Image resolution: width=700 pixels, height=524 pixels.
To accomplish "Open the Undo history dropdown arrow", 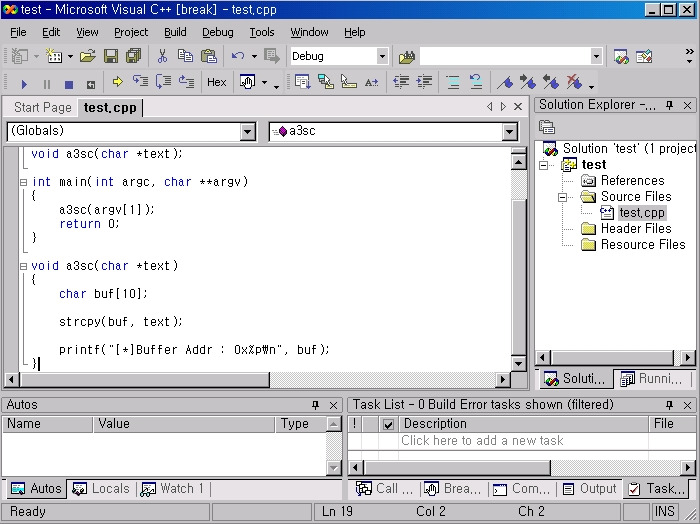I will point(254,56).
